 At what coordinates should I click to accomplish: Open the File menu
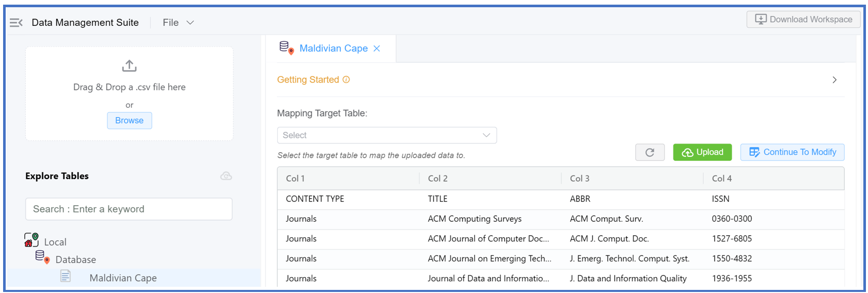click(178, 23)
